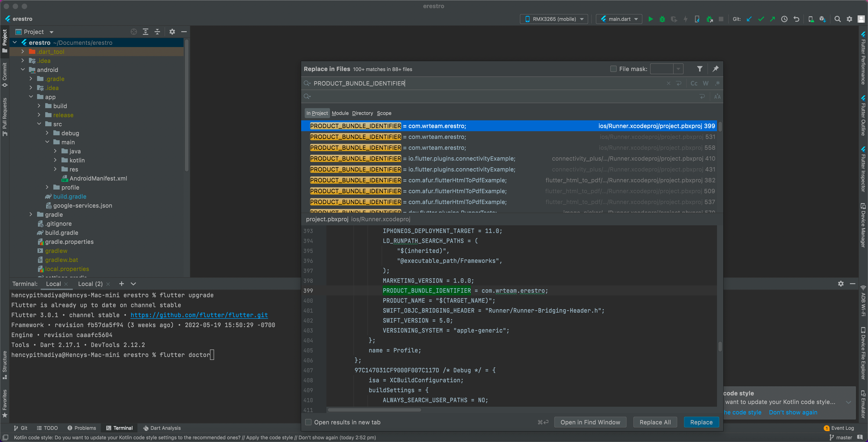Screen dimensions: 868x442
Task: Open Flutter Inspector side panel
Action: pyautogui.click(x=863, y=170)
